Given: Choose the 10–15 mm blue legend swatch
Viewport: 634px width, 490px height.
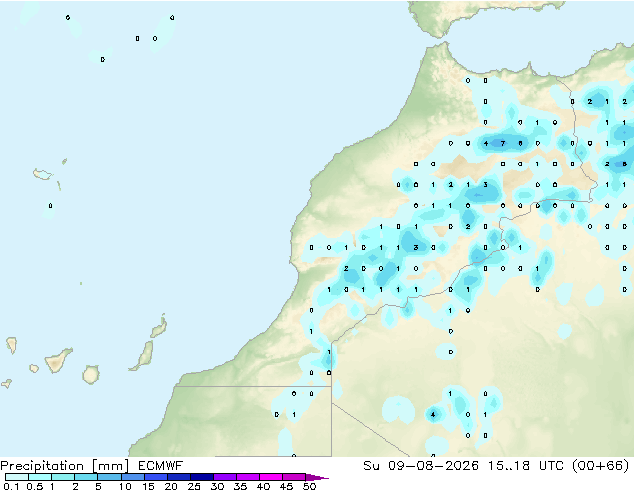Looking at the screenshot, I should [132, 477].
